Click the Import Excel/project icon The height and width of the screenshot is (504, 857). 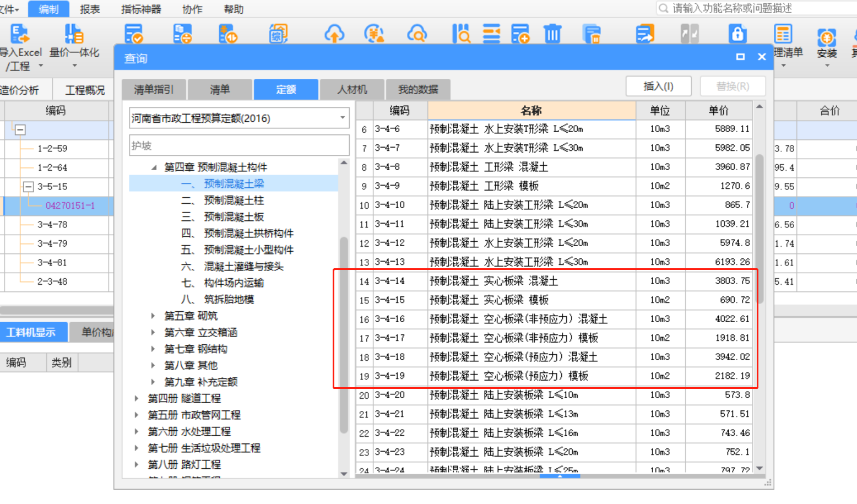(20, 34)
